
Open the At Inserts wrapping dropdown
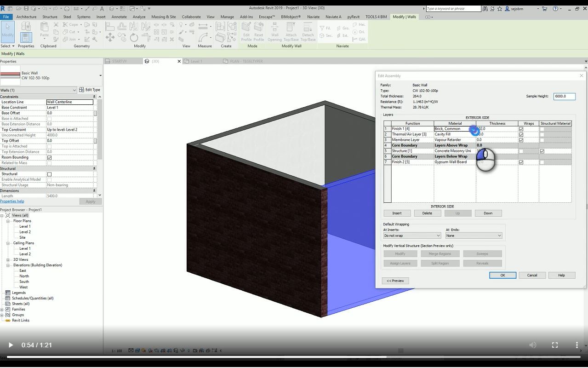[x=412, y=236]
